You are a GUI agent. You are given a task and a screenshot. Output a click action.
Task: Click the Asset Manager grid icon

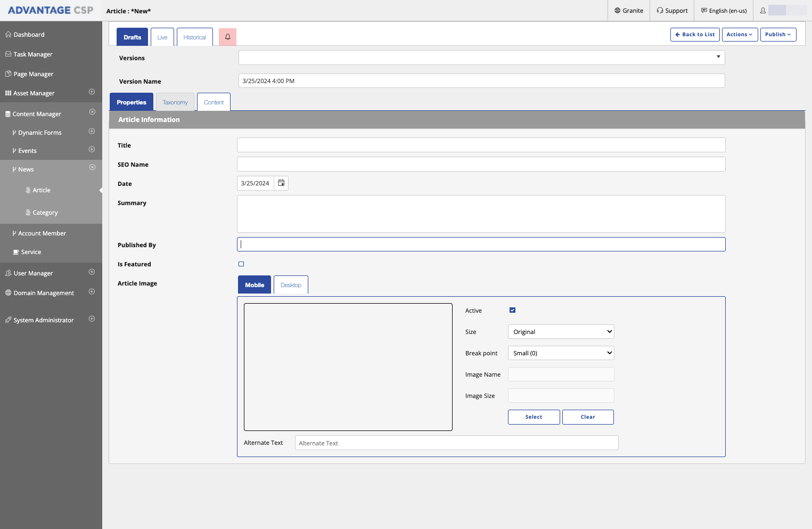point(8,93)
